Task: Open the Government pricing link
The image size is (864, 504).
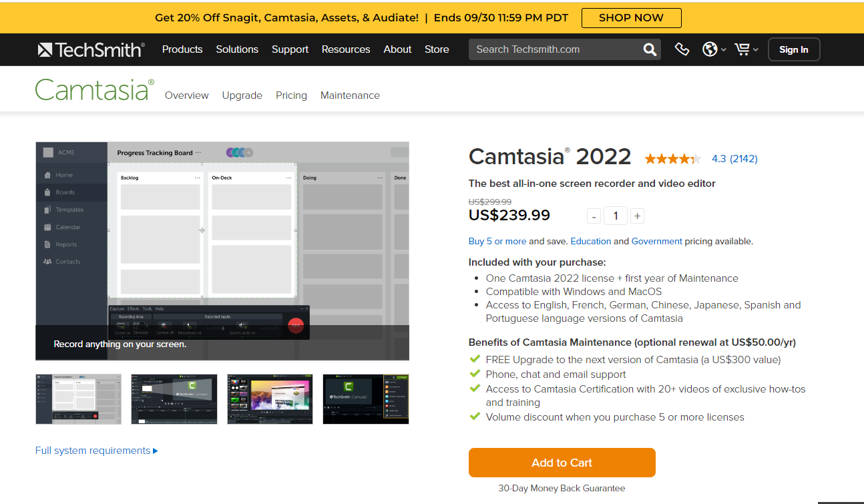Action: [x=657, y=242]
